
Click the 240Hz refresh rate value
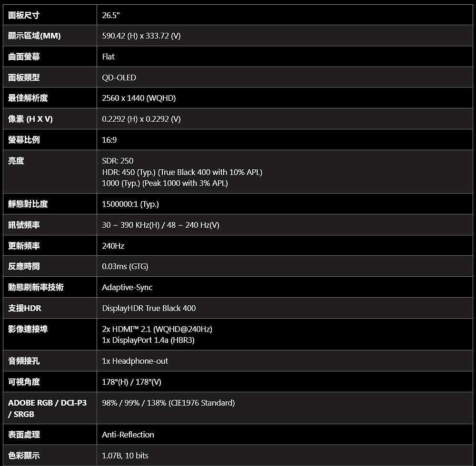tap(113, 246)
